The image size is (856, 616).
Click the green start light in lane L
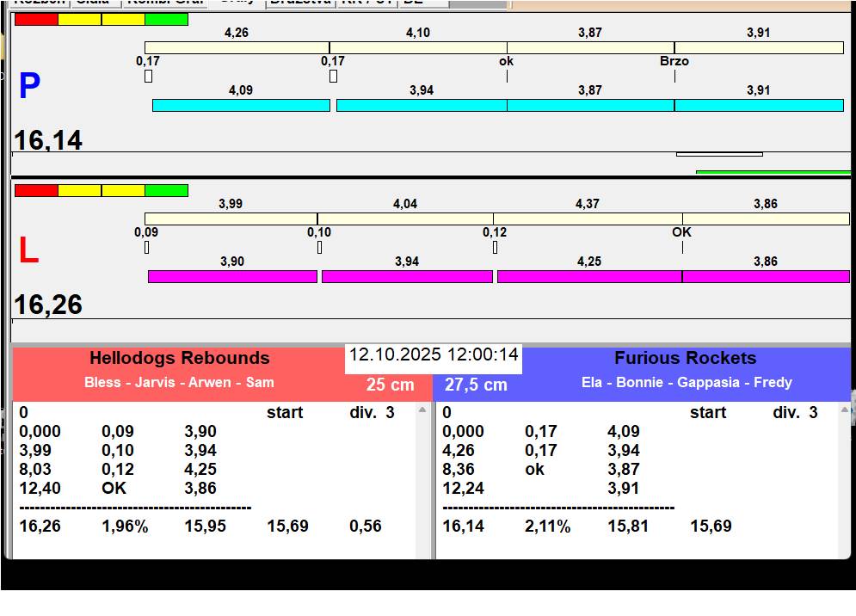click(167, 191)
